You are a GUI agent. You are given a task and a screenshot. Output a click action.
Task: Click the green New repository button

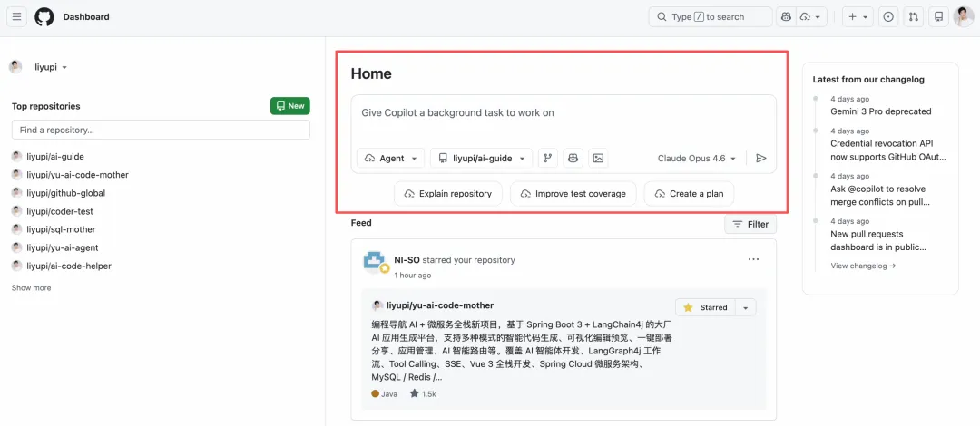(x=290, y=106)
